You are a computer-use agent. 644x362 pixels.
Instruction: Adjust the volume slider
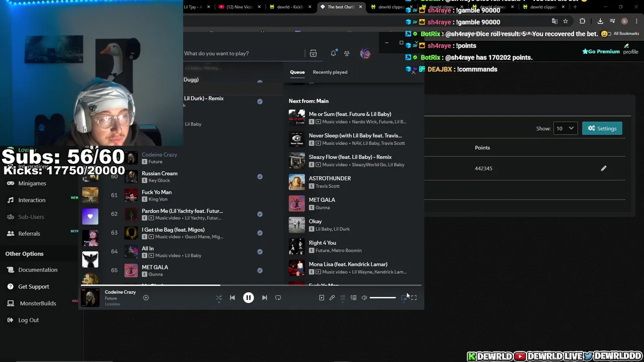tap(383, 298)
